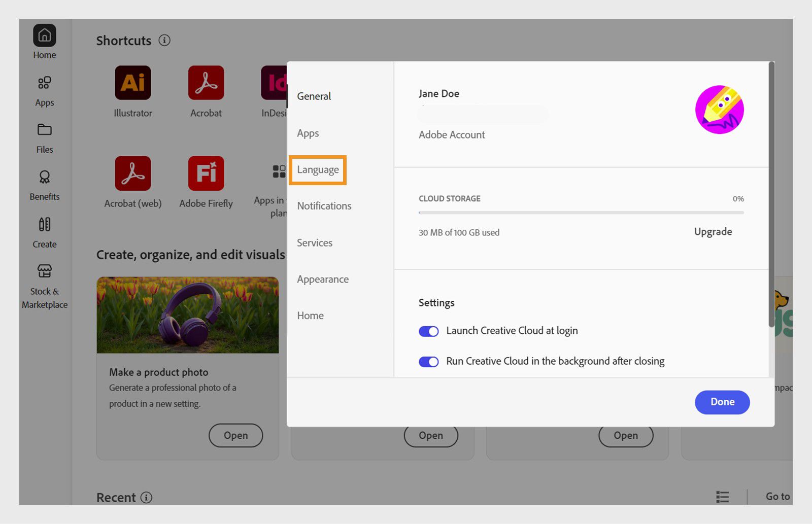The width and height of the screenshot is (812, 524).
Task: Open the Recent list view icon
Action: (x=723, y=497)
